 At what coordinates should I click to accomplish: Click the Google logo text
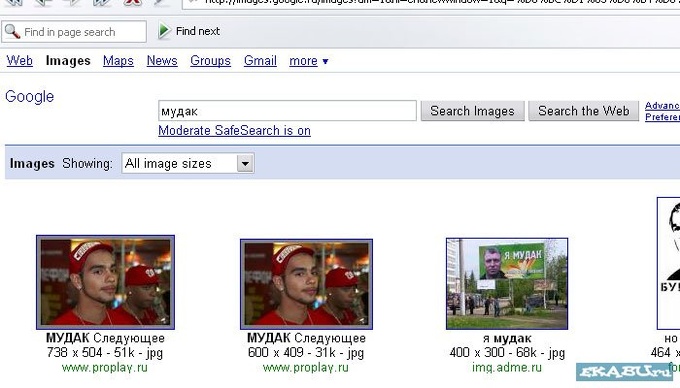point(29,96)
